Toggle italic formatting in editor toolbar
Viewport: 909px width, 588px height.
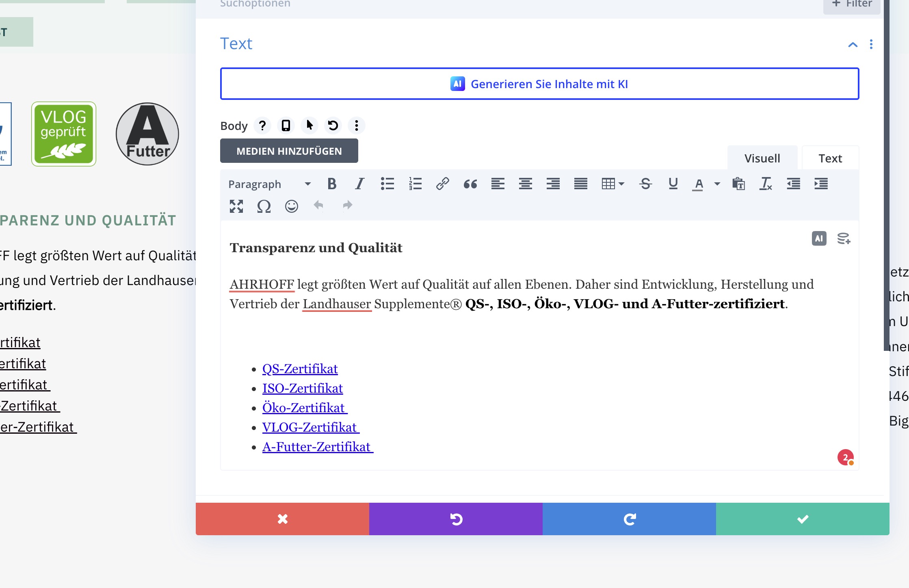click(x=359, y=184)
